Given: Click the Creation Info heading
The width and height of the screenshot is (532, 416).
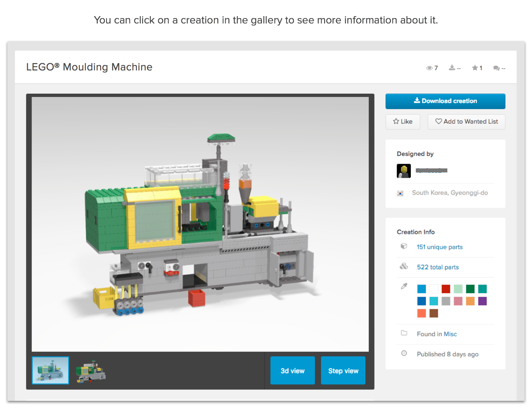Looking at the screenshot, I should [415, 232].
